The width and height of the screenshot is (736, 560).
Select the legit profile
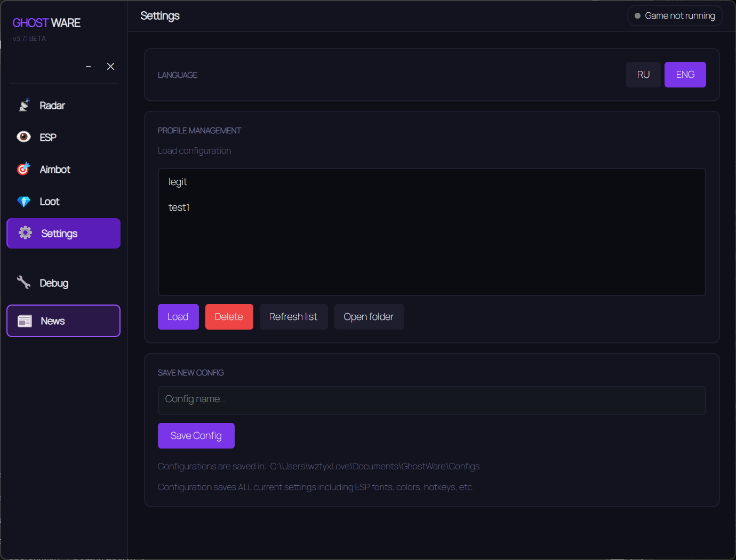pos(432,182)
